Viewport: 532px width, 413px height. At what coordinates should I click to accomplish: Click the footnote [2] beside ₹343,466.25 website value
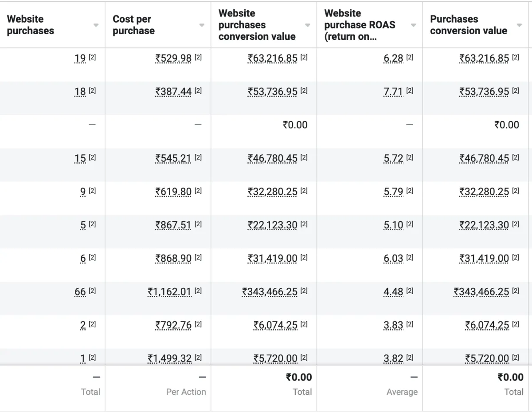tap(304, 291)
